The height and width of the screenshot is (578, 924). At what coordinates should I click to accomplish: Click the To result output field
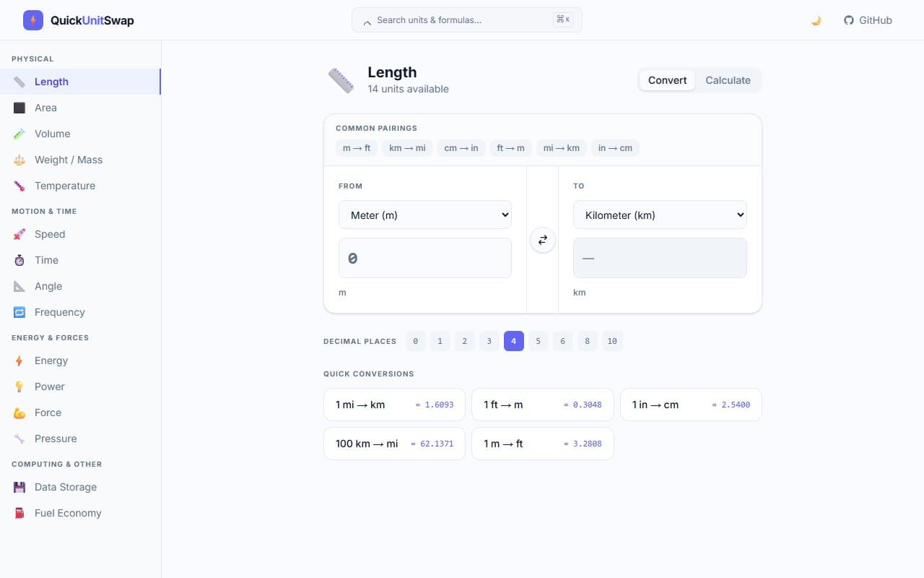point(660,258)
